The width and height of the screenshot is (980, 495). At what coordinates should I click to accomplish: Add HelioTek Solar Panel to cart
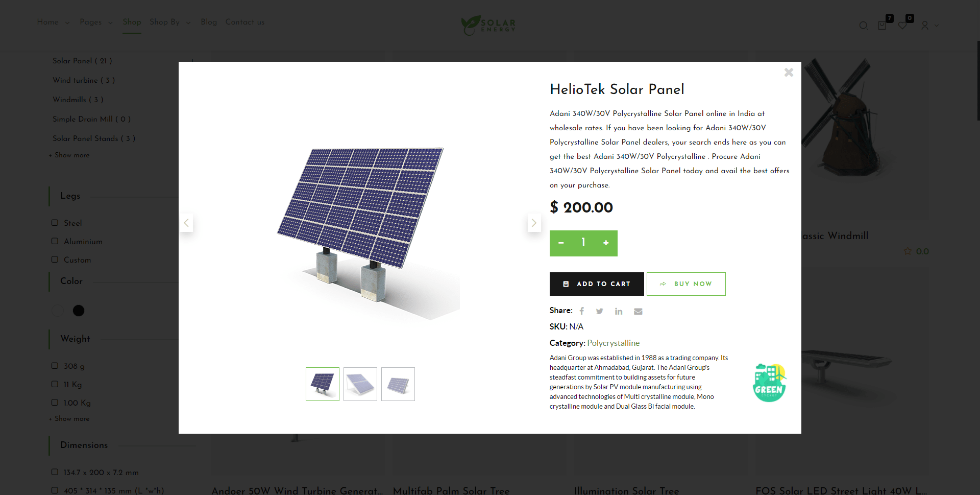point(597,284)
